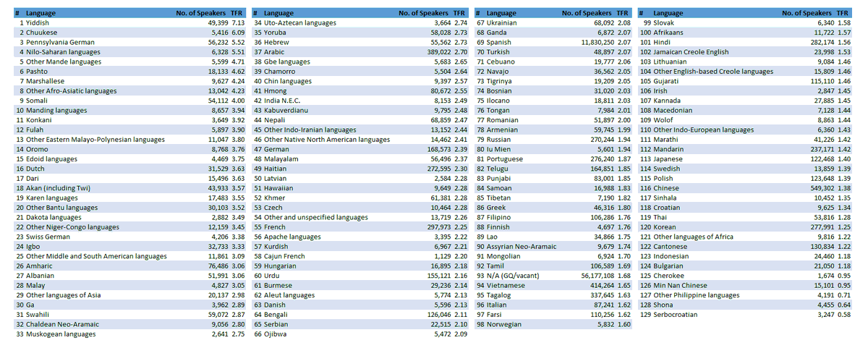This screenshot has width=868, height=343.
Task: Click the Punjabi entry
Action: [499, 177]
